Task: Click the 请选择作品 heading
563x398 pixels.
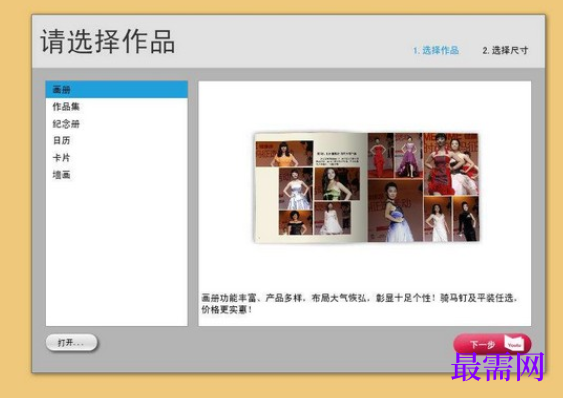Action: [108, 42]
